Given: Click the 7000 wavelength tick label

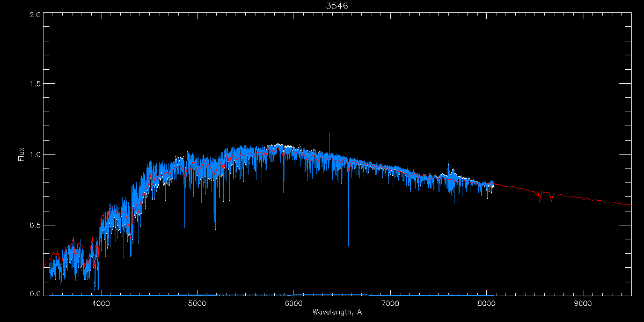Looking at the screenshot, I should pyautogui.click(x=390, y=303).
